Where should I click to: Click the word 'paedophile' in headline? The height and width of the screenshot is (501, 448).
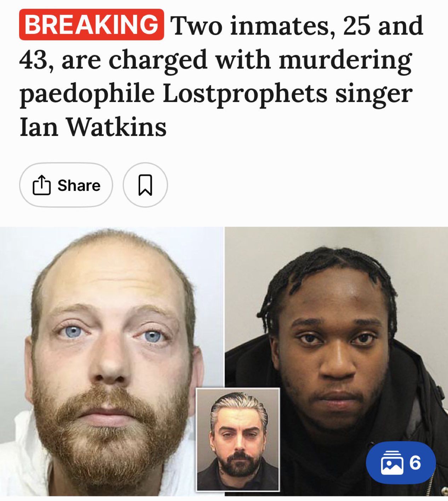tap(87, 93)
